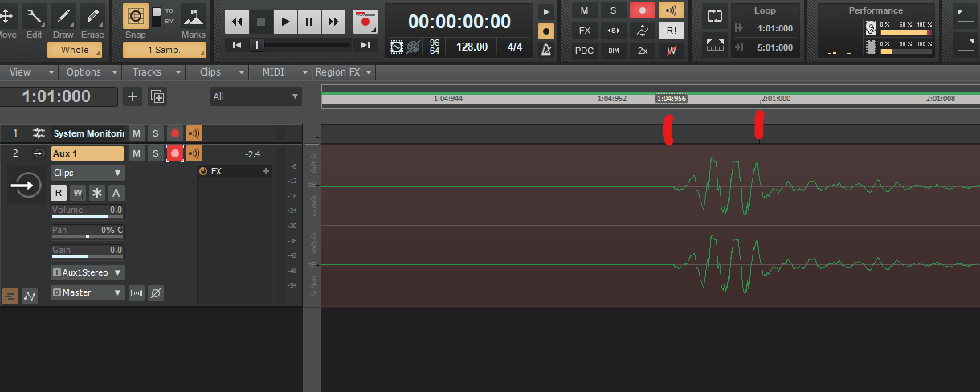
Task: Click the 2x upsample button
Action: pyautogui.click(x=642, y=51)
